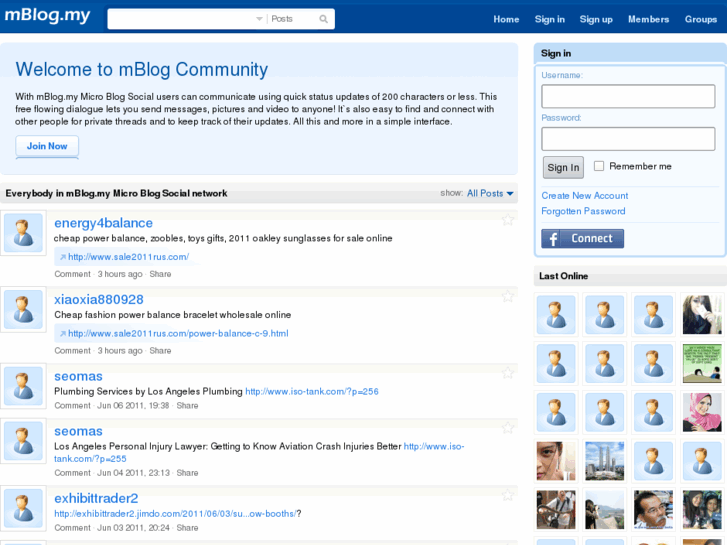
Task: Click the search text input field
Action: (182, 19)
